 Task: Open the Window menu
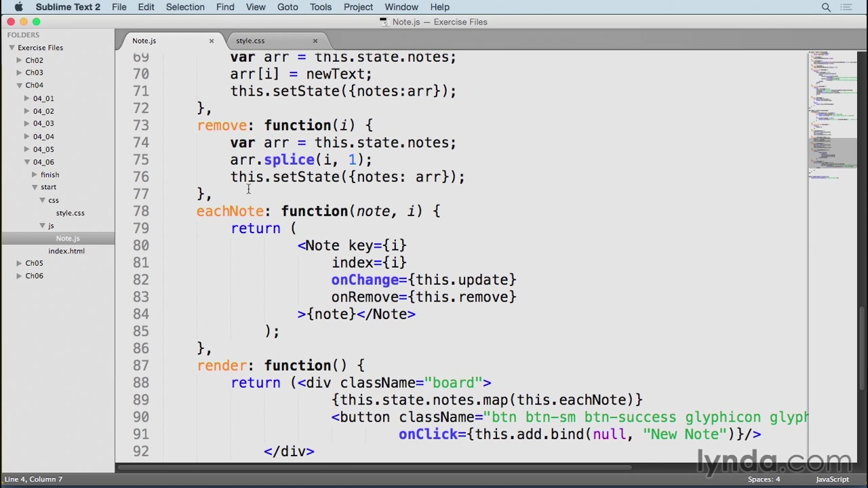(401, 7)
